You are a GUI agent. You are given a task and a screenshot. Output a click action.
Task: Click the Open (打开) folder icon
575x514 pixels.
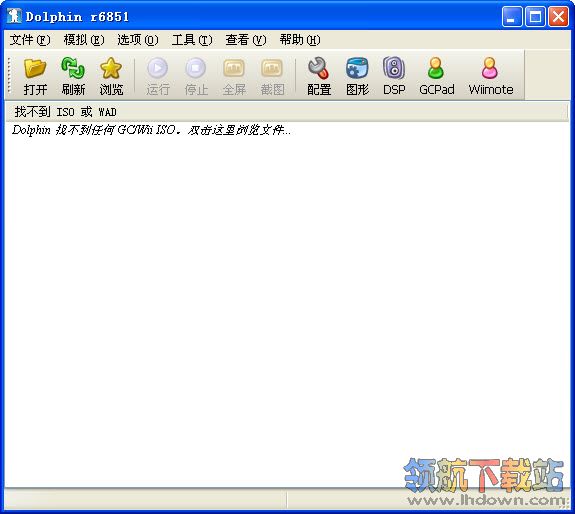coord(35,68)
